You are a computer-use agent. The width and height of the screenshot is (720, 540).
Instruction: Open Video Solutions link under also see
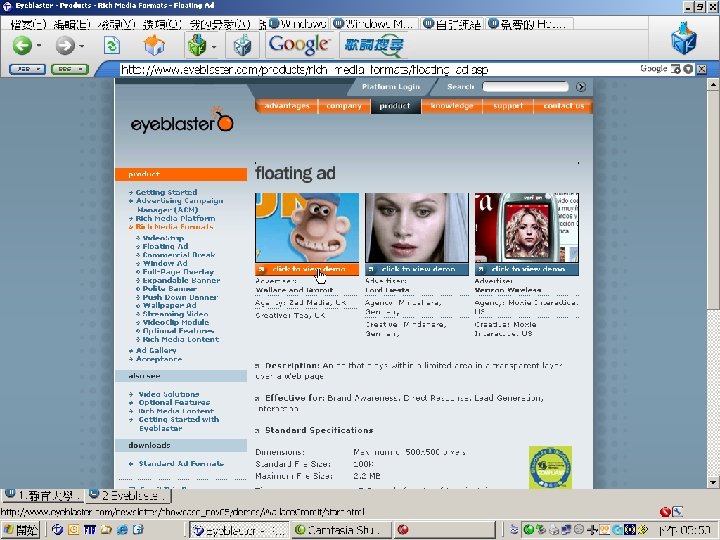169,394
